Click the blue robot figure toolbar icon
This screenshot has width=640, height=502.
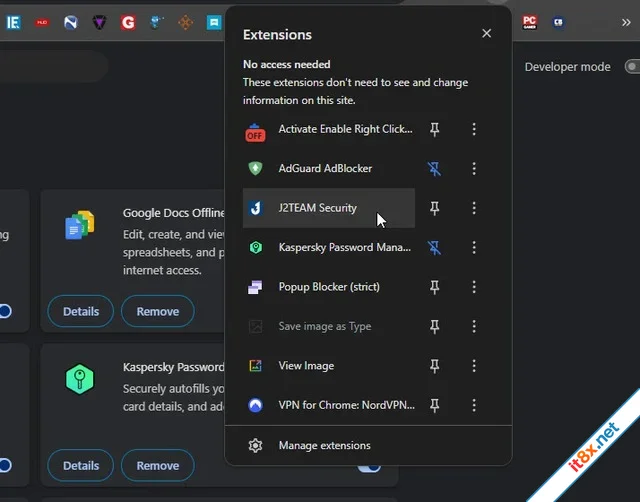click(156, 22)
